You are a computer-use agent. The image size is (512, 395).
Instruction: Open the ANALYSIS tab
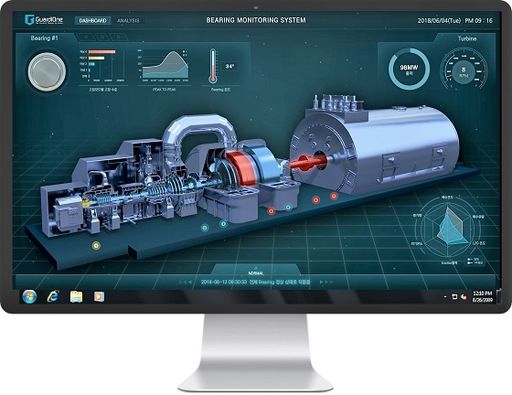click(x=128, y=20)
